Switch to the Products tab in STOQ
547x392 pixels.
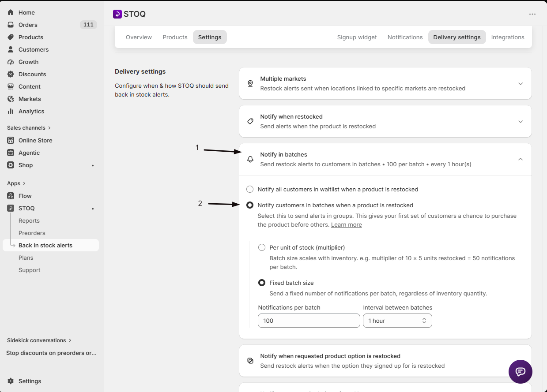click(x=175, y=37)
